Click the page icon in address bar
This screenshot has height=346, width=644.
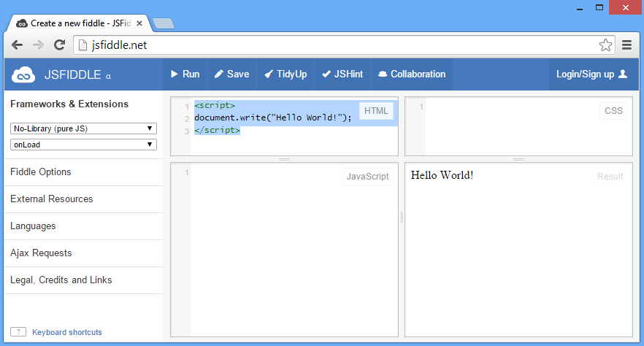(x=83, y=45)
